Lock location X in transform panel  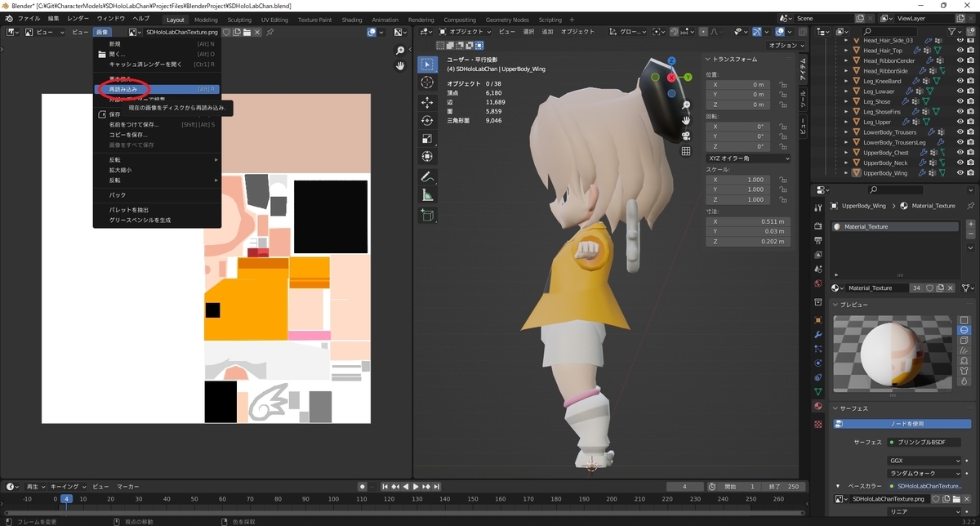[x=782, y=84]
